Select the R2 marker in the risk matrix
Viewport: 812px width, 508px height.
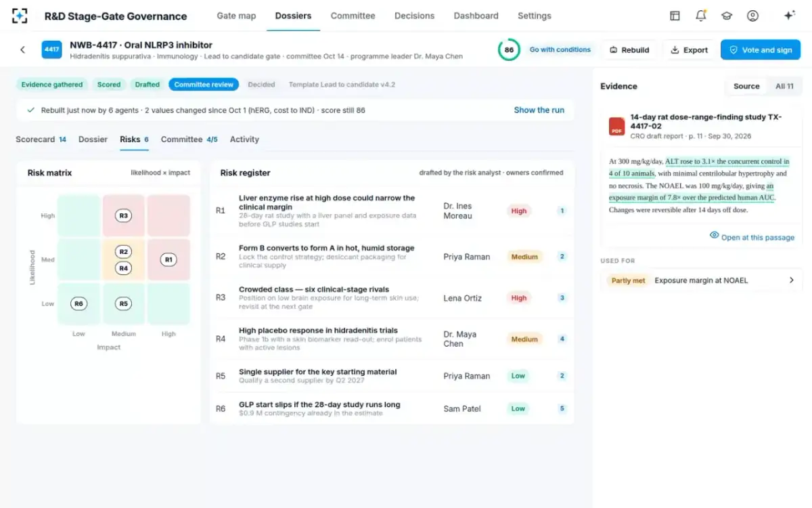(x=123, y=251)
